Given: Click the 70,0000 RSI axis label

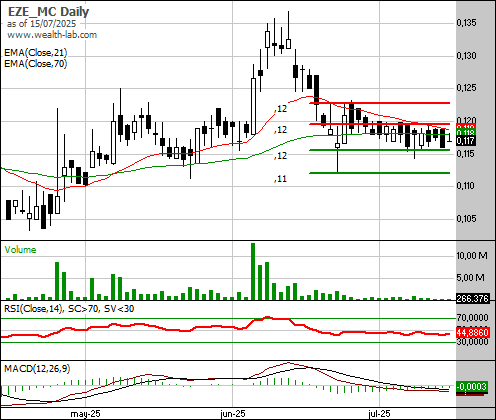Looking at the screenshot, I should (472, 317).
